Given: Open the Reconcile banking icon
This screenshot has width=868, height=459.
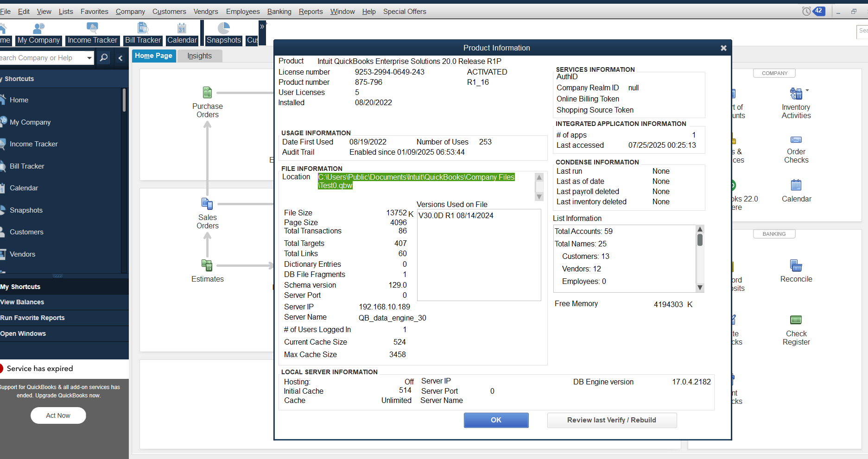Looking at the screenshot, I should click(796, 266).
